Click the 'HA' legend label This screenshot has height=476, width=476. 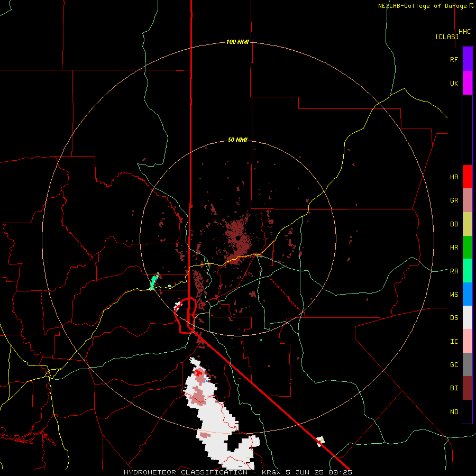[x=454, y=177]
